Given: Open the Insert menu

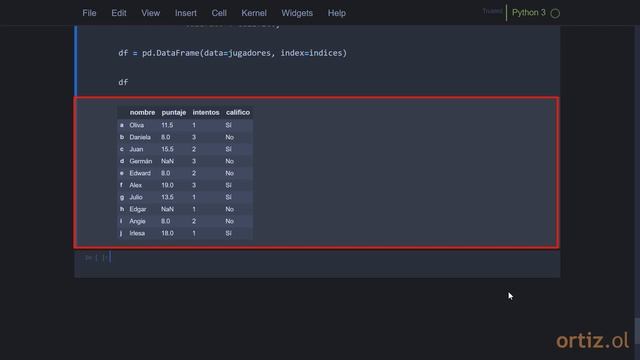Looking at the screenshot, I should [186, 13].
